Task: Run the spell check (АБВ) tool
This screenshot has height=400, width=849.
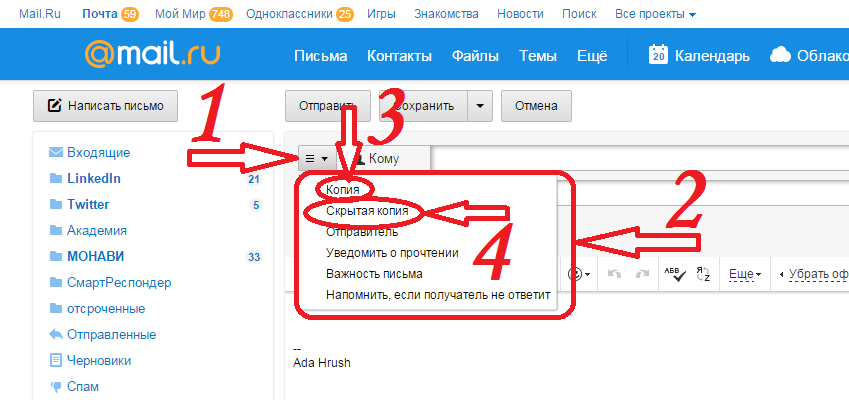Action: click(675, 274)
